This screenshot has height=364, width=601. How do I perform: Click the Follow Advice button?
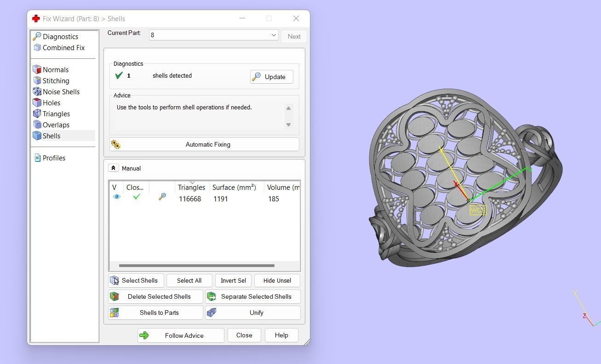pyautogui.click(x=181, y=336)
